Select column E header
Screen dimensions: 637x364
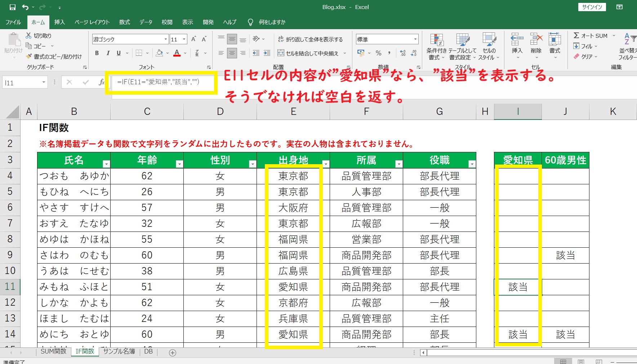point(293,112)
